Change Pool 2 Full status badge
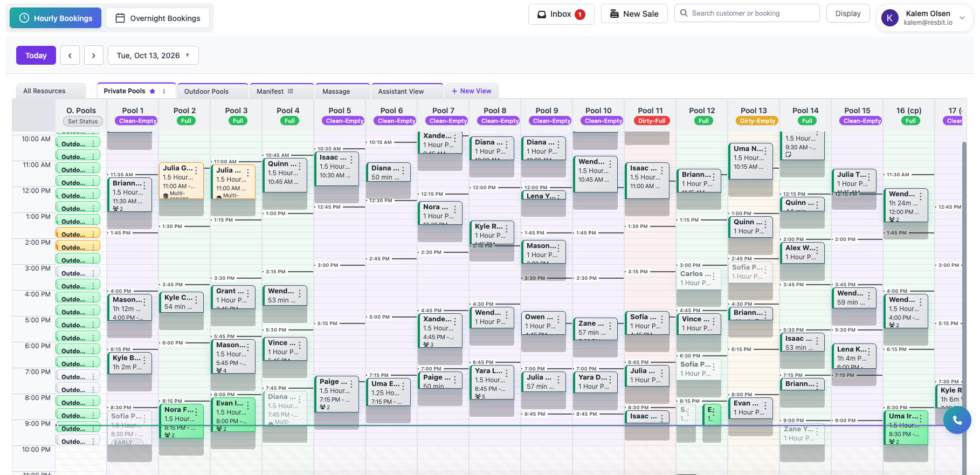This screenshot has width=980, height=475. [x=186, y=121]
